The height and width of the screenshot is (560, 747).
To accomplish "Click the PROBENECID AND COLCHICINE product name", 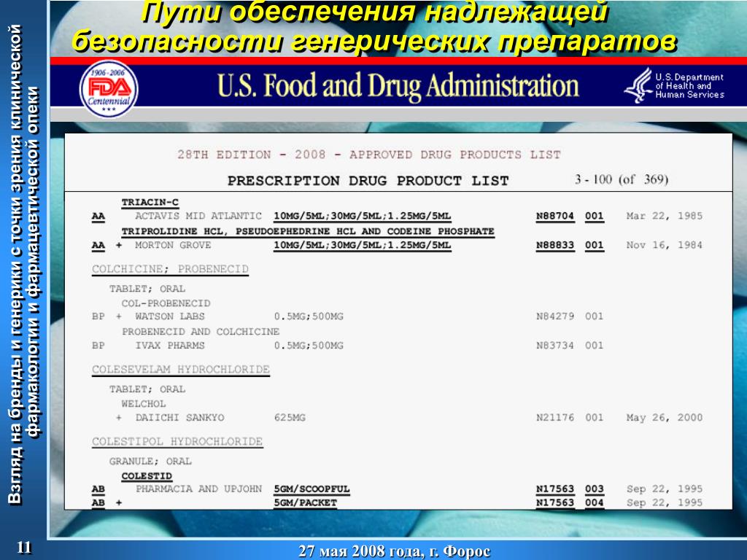I will point(201,332).
